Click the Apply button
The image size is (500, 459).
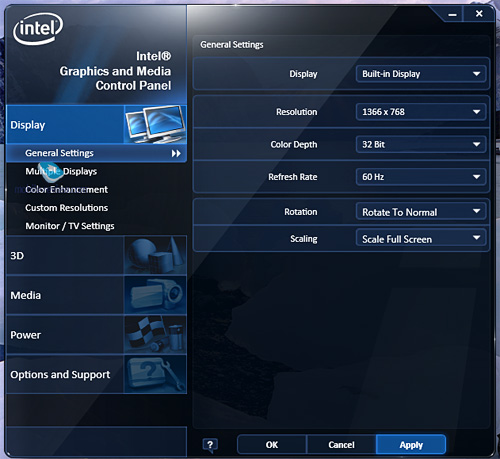click(411, 445)
